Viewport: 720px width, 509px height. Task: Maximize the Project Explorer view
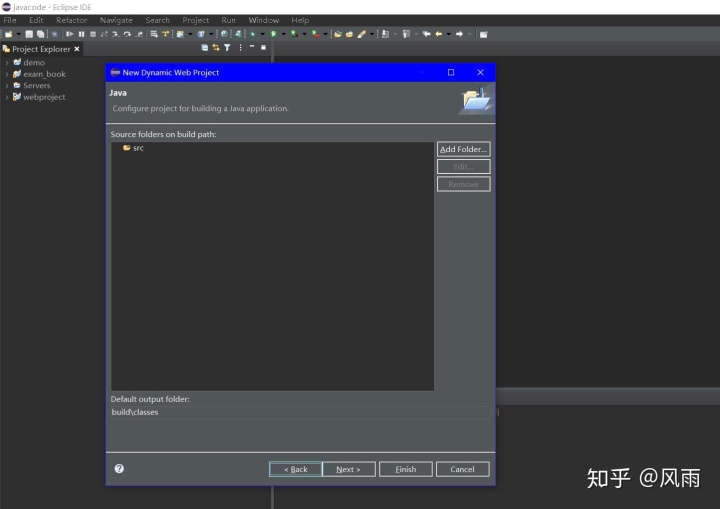pos(264,47)
